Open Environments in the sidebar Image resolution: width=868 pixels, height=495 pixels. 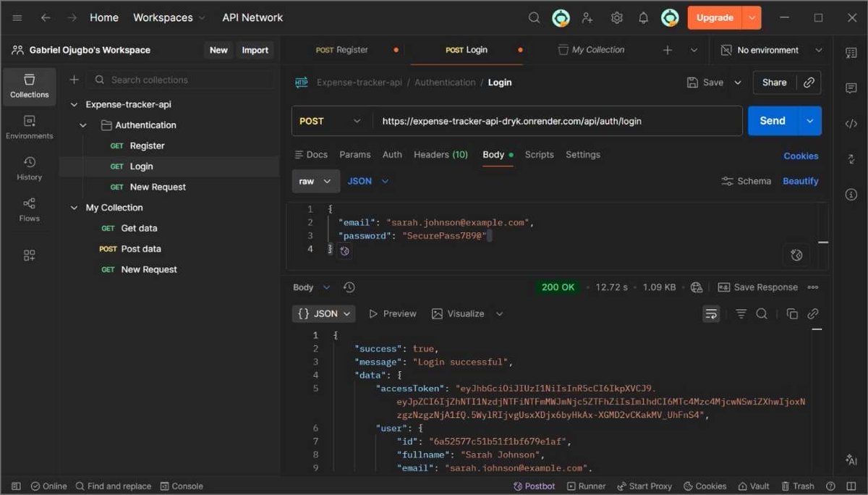pyautogui.click(x=30, y=127)
